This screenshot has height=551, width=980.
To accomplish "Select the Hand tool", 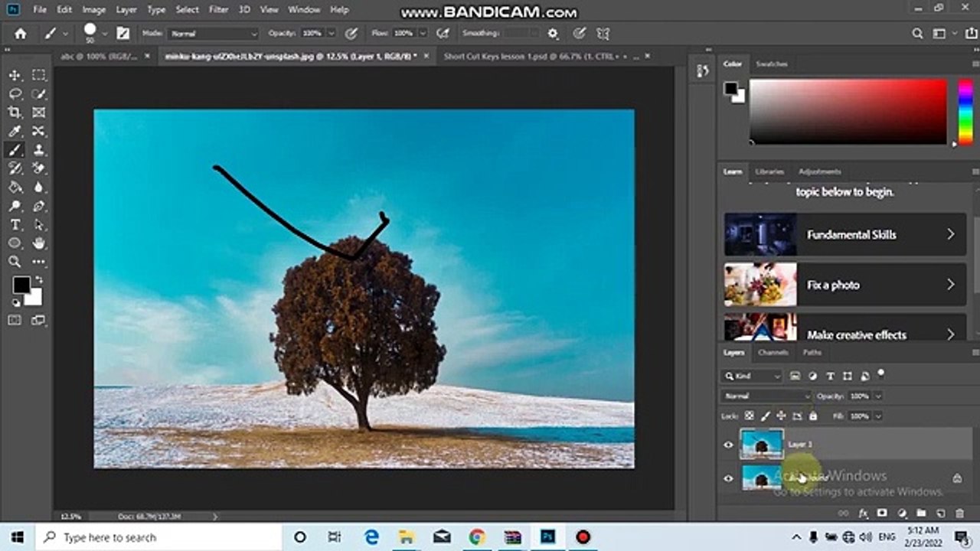I will 38,243.
